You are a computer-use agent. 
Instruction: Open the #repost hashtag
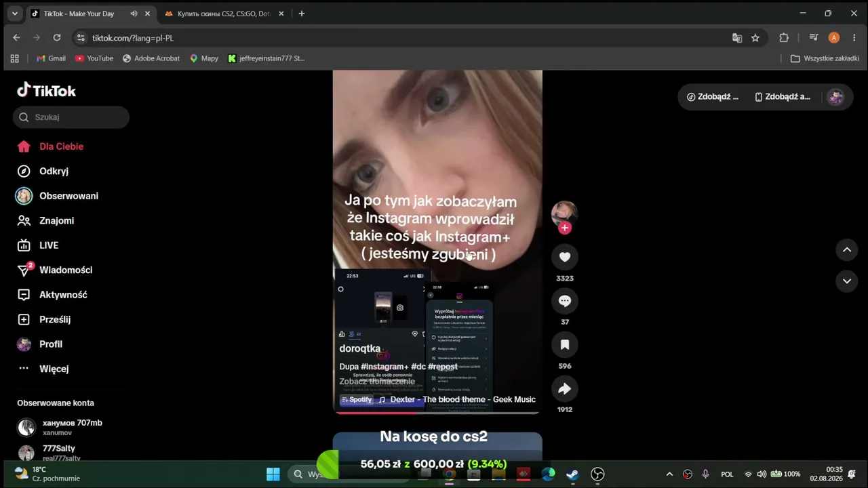[442, 367]
